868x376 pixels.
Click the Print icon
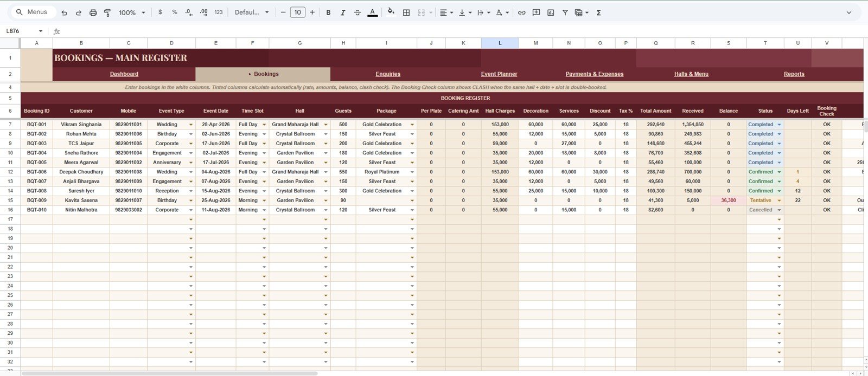click(93, 12)
